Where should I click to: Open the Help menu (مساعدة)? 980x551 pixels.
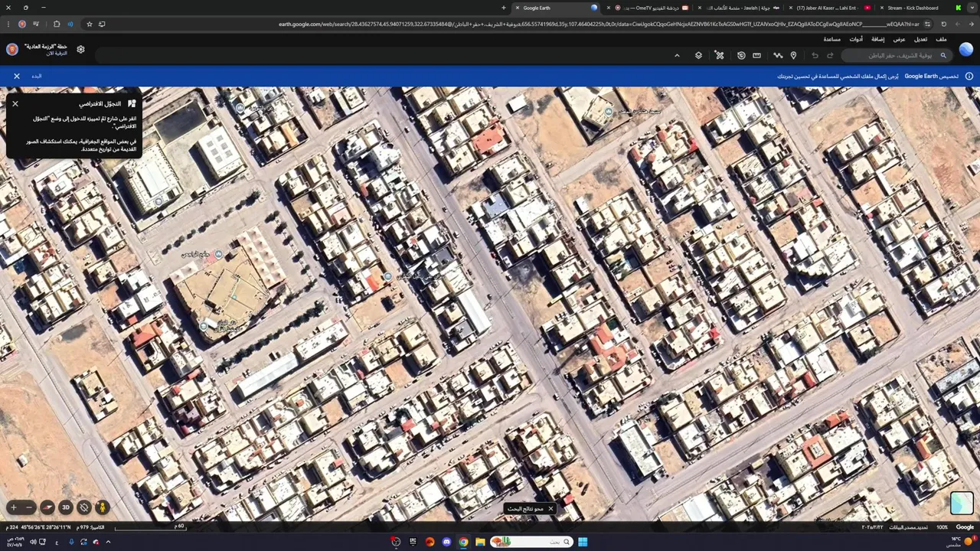[x=831, y=39]
